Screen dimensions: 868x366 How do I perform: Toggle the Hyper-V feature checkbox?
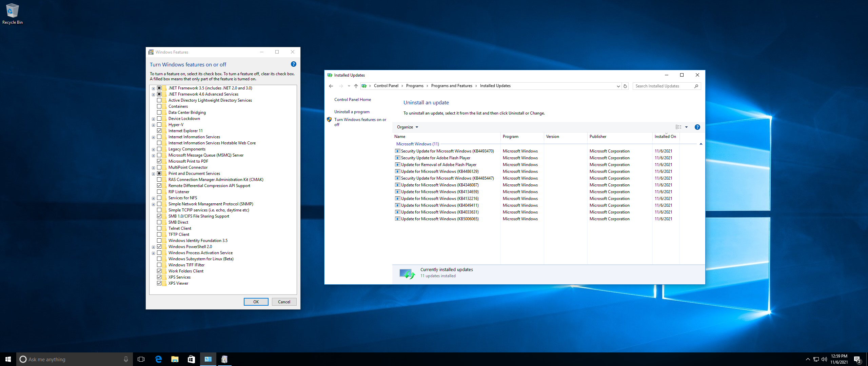(x=159, y=125)
